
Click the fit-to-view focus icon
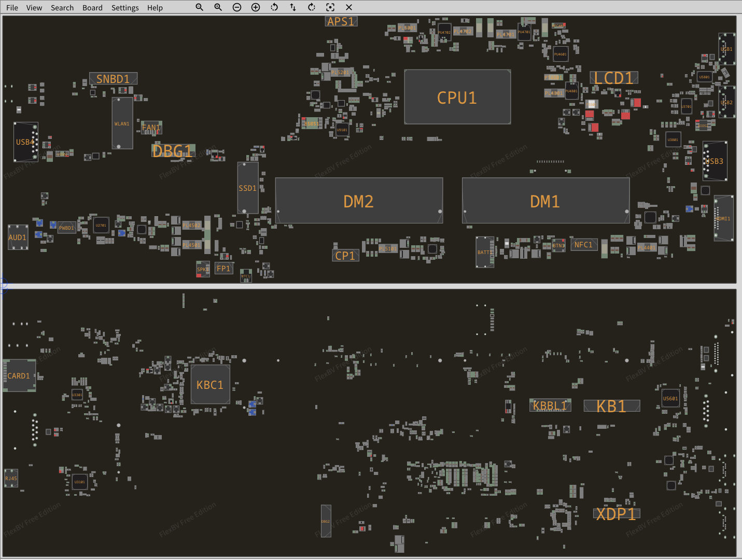tap(330, 7)
